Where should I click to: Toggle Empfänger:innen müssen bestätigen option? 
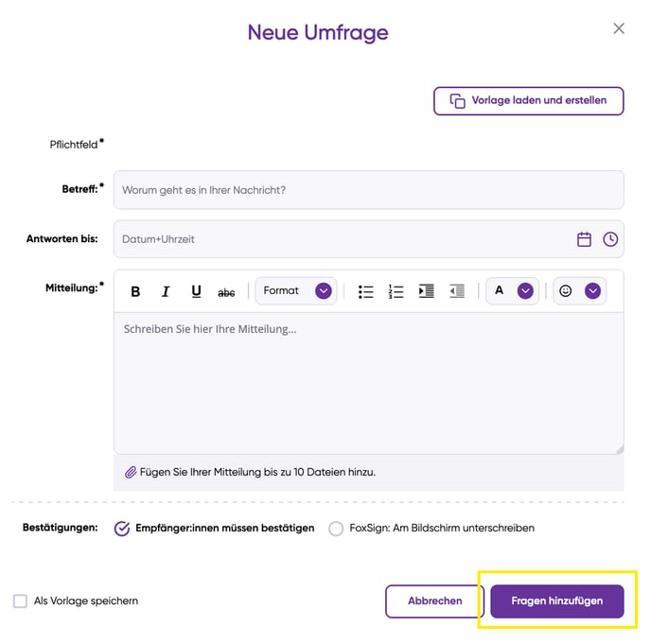pyautogui.click(x=122, y=529)
